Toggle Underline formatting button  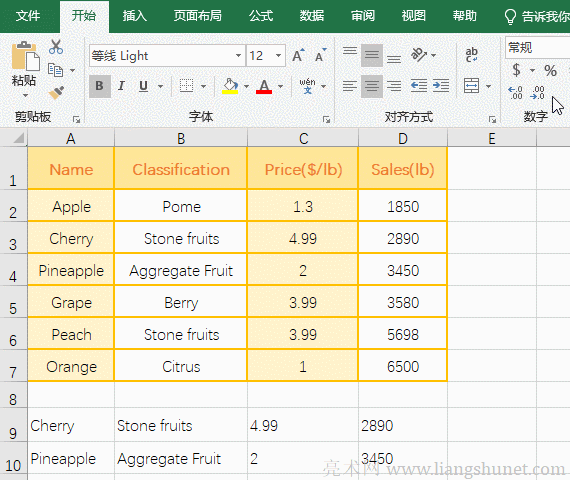pyautogui.click(x=144, y=86)
